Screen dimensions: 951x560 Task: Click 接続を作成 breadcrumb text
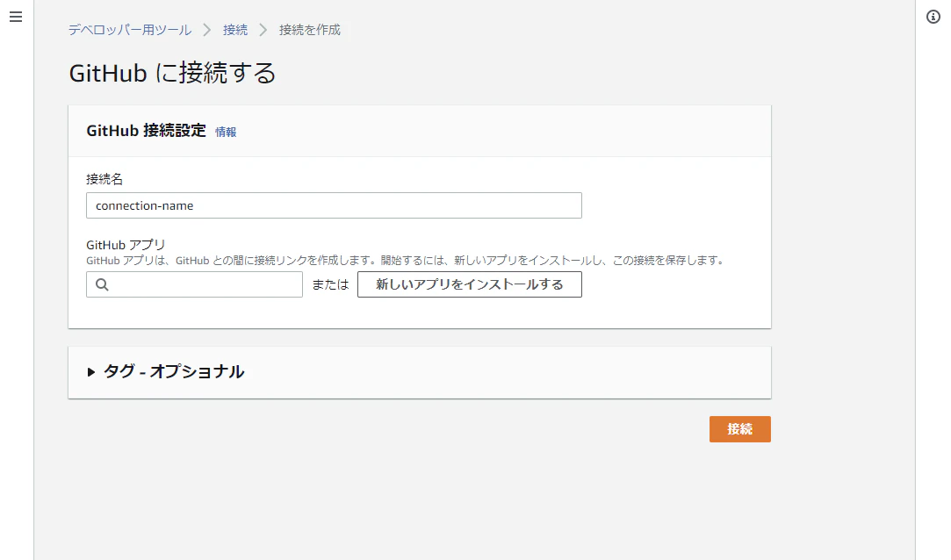(310, 30)
